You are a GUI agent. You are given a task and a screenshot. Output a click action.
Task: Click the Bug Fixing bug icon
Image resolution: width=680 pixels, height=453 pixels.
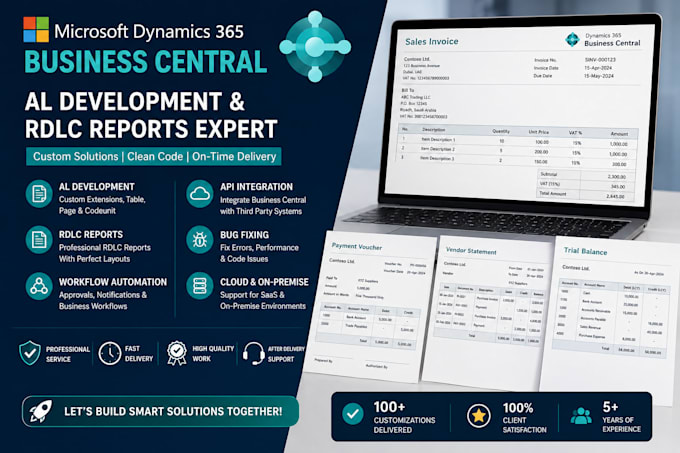[x=200, y=240]
